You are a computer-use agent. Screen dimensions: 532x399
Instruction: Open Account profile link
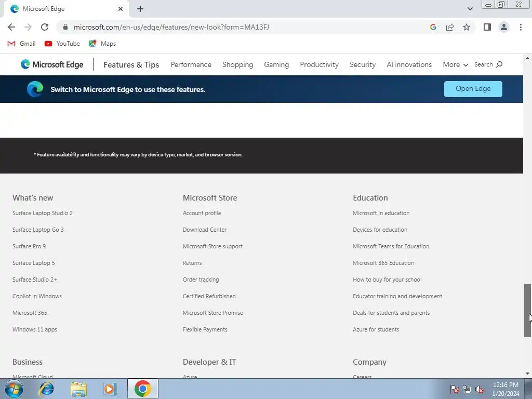[x=202, y=213]
